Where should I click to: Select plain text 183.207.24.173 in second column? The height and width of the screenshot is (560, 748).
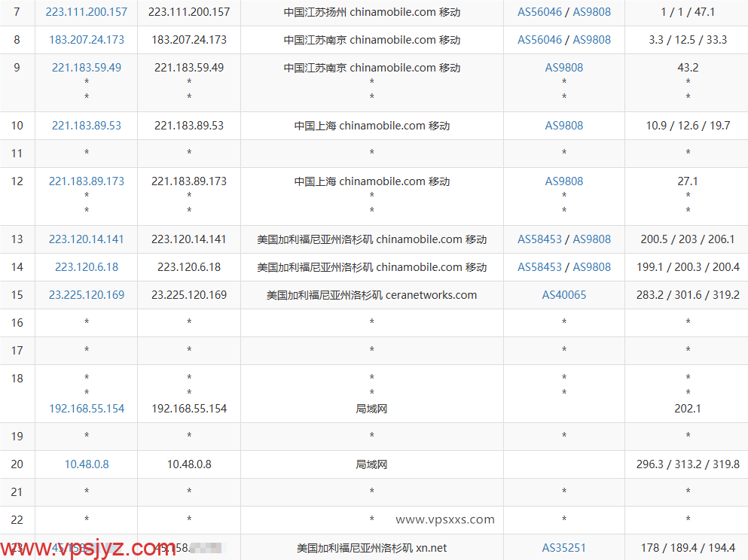189,40
